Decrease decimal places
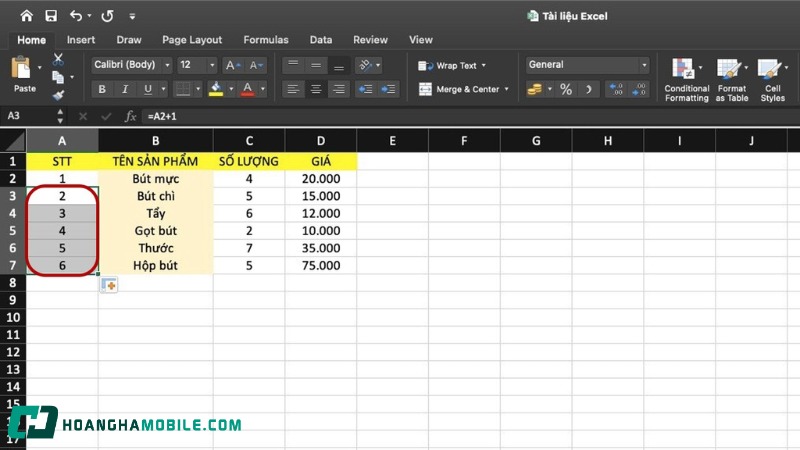Screen dimensions: 800x450 click(x=639, y=89)
